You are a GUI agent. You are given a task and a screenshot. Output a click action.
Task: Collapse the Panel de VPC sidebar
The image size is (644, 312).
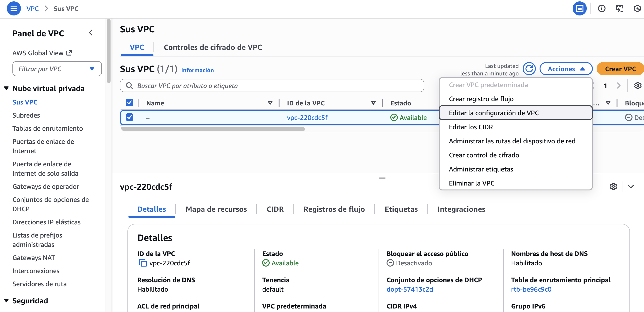(91, 33)
